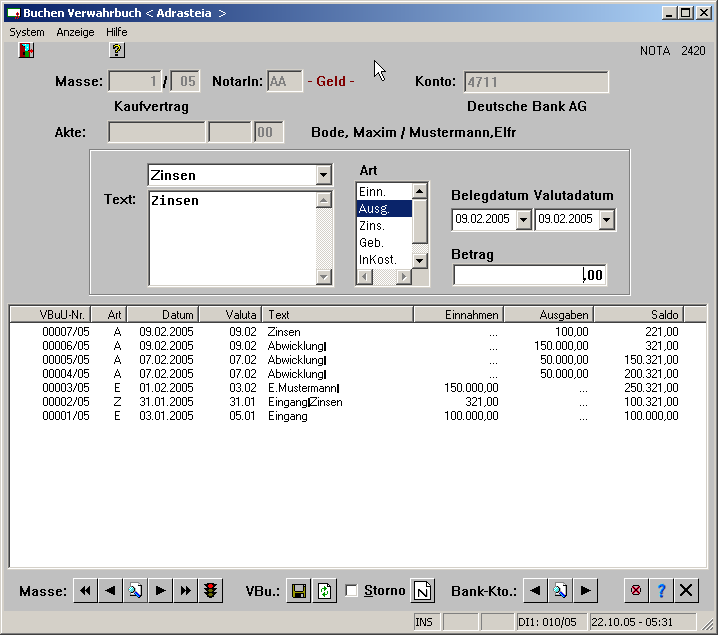
Task: Click the green refresh icon next to VBu.
Action: (x=324, y=591)
